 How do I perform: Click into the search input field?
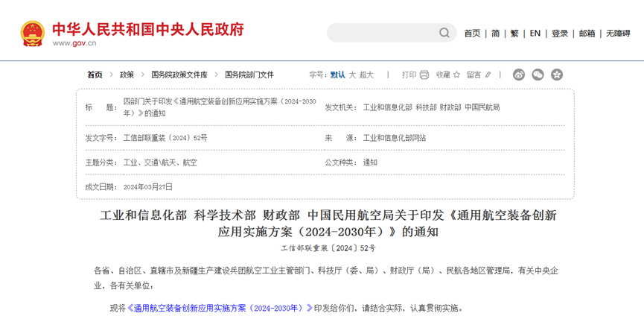(380, 33)
